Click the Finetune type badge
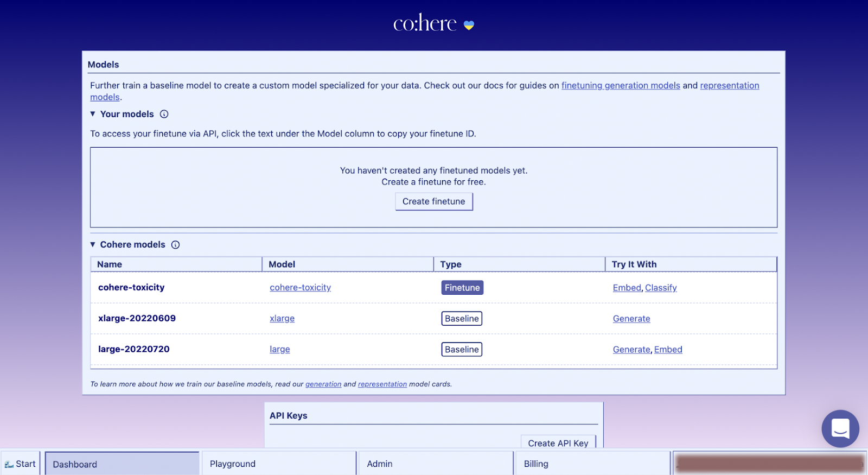This screenshot has width=868, height=475. 462,288
